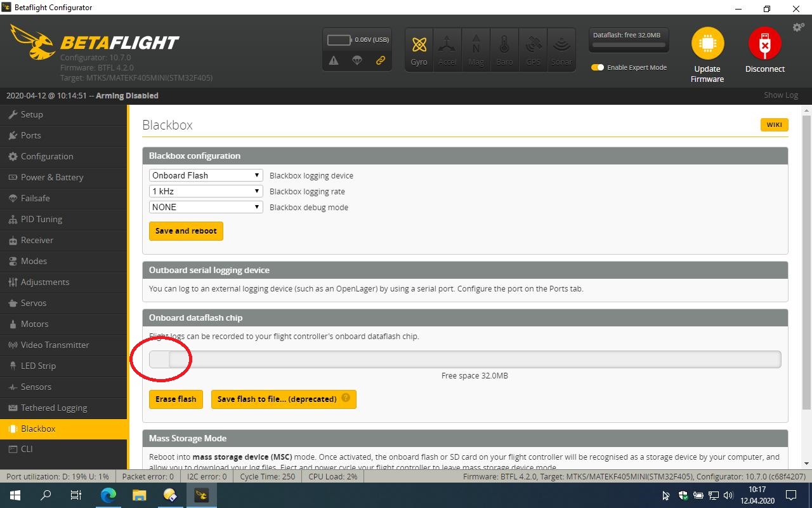Open the Blackbox logging device dropdown
This screenshot has width=812, height=508.
tap(205, 175)
